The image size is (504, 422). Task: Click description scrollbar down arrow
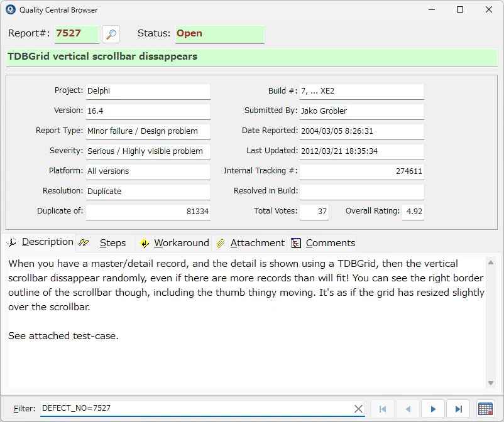point(491,383)
